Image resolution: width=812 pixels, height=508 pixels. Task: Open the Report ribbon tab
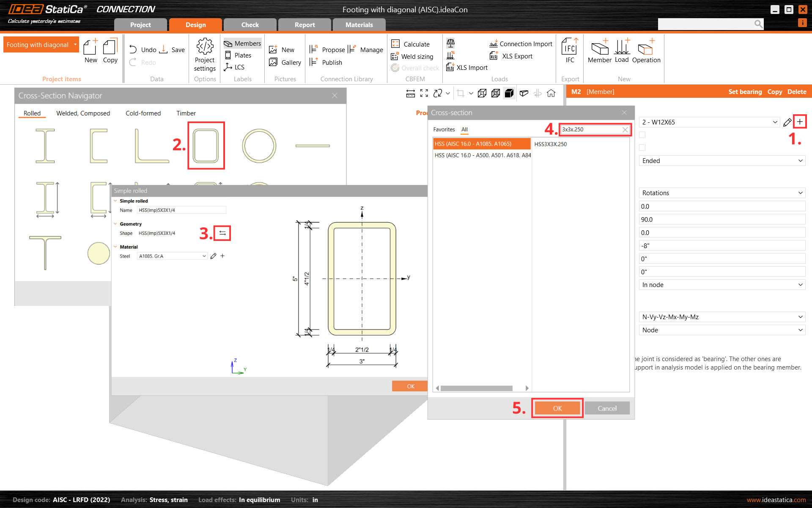(304, 25)
